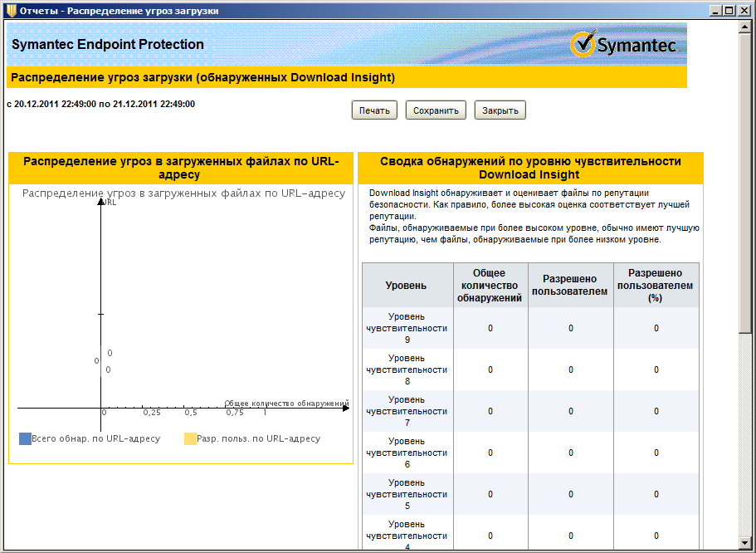Click the 0,25 tick label on chart axis
756x553 pixels.
(152, 413)
